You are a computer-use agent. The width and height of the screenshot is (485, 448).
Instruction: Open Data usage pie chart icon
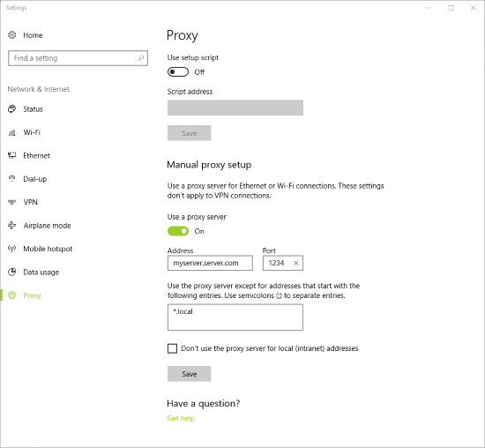(12, 272)
